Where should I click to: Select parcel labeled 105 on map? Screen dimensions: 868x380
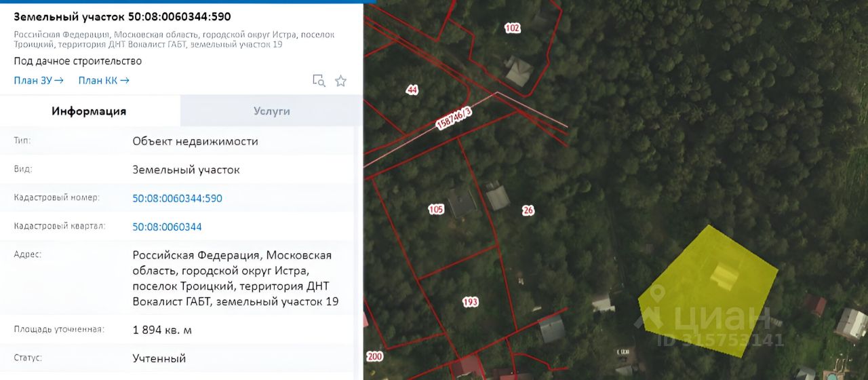click(436, 210)
